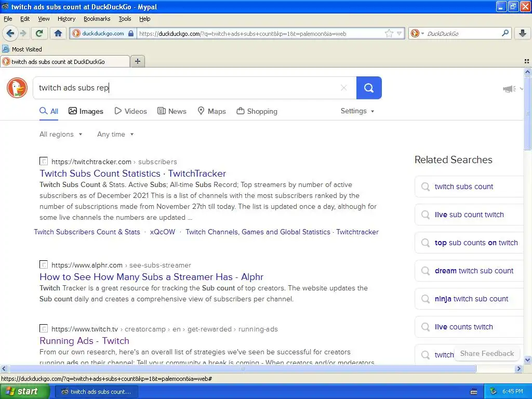
Task: Clear the search query with the X
Action: [344, 87]
